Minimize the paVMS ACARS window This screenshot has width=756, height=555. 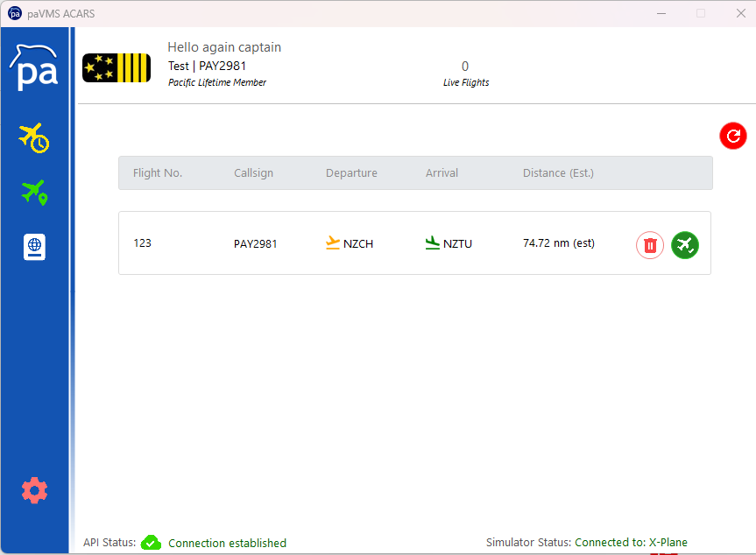(x=661, y=13)
